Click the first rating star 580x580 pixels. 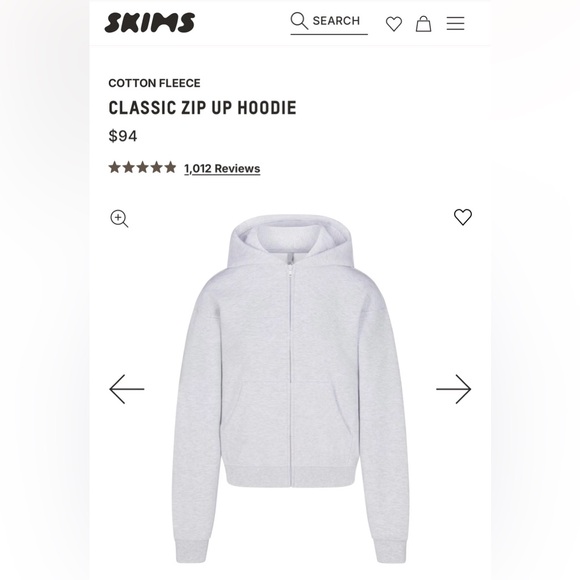[115, 168]
